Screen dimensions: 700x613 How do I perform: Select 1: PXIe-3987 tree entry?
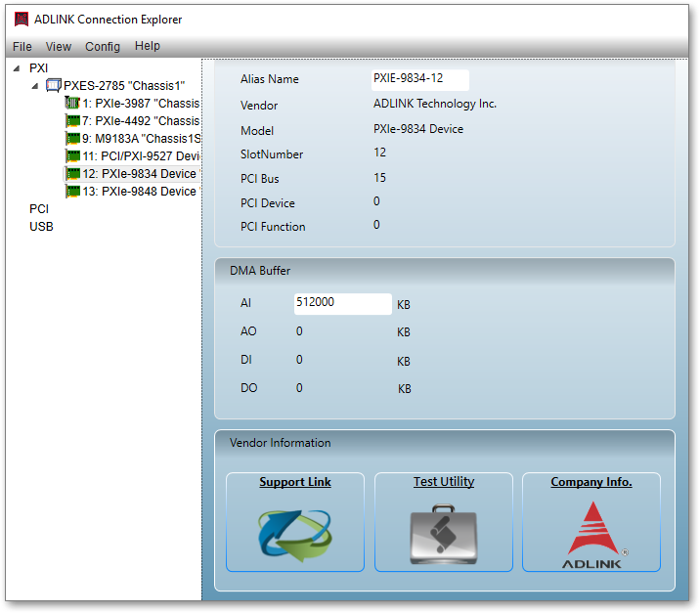coord(141,104)
